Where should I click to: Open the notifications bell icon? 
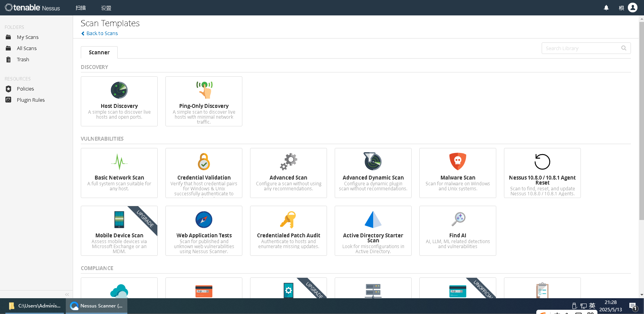click(606, 8)
